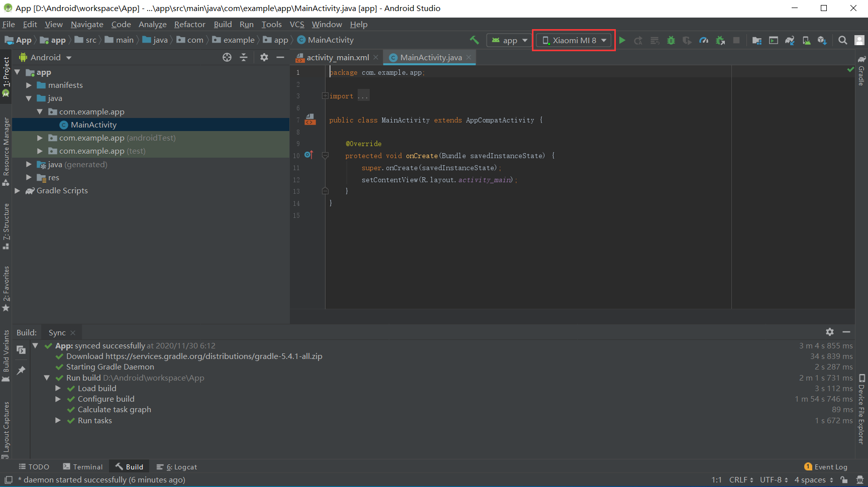Click Toggle view icon in Build panel

click(x=21, y=349)
